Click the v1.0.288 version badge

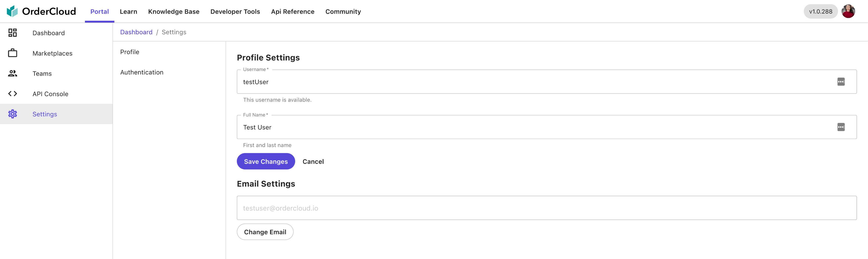pyautogui.click(x=821, y=11)
